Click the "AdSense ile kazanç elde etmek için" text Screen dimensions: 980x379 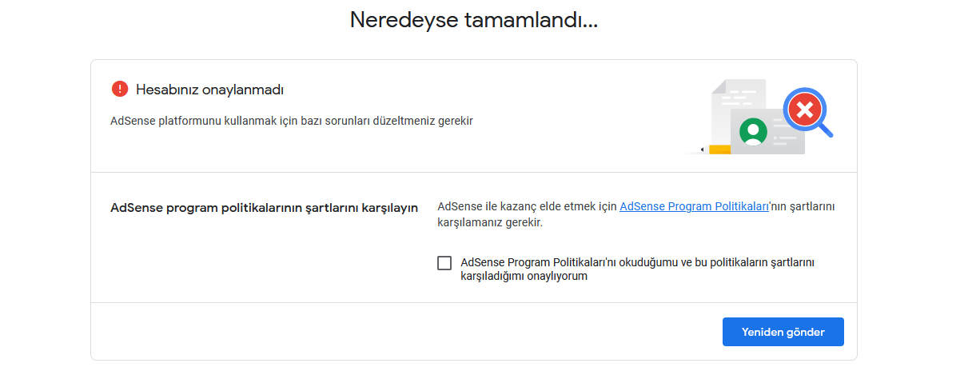pos(528,207)
